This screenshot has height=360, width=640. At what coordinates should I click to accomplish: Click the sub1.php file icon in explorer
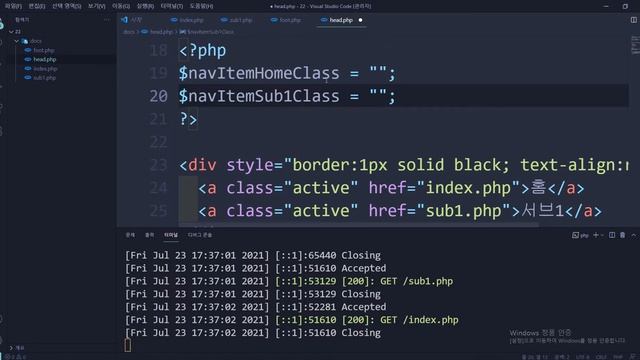[28, 78]
